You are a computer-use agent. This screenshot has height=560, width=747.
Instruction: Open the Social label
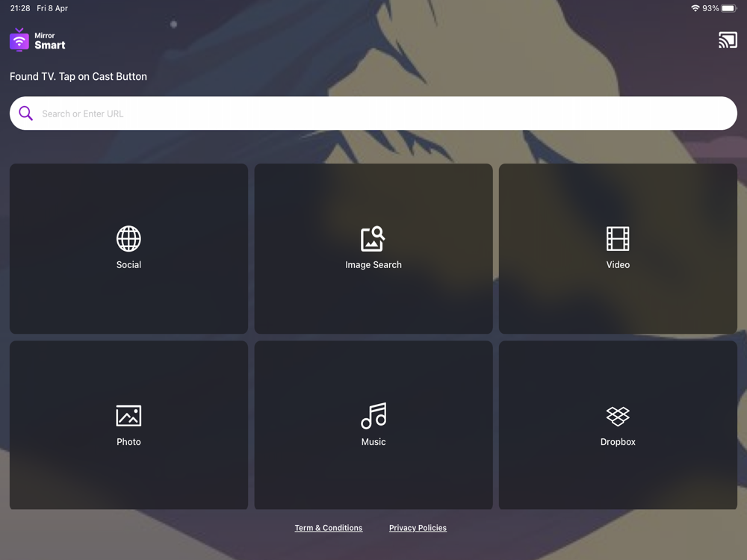pyautogui.click(x=128, y=265)
